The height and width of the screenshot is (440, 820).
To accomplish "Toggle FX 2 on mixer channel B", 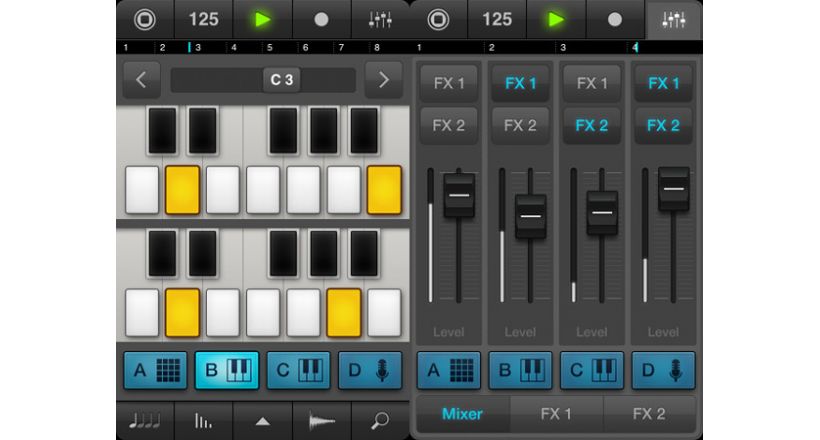I will click(520, 126).
